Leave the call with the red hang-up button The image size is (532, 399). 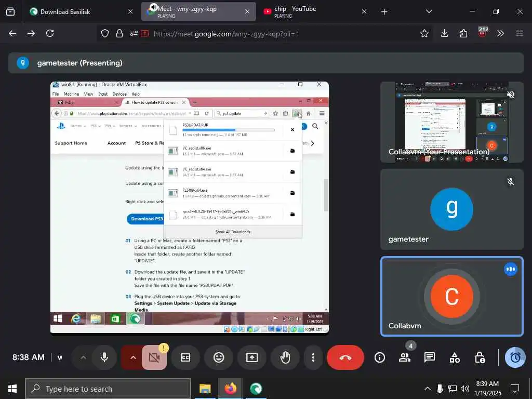tap(345, 357)
